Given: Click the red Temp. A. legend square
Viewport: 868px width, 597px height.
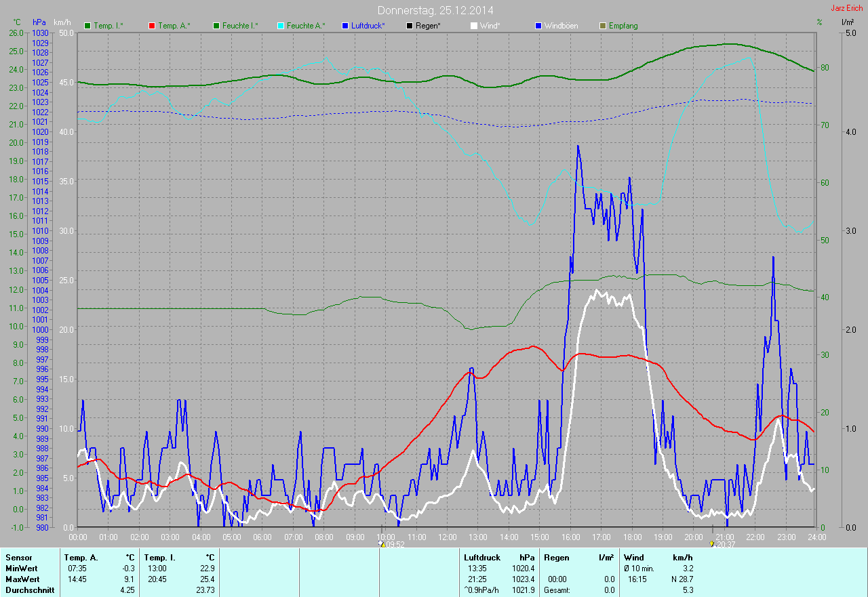Looking at the screenshot, I should [x=151, y=26].
